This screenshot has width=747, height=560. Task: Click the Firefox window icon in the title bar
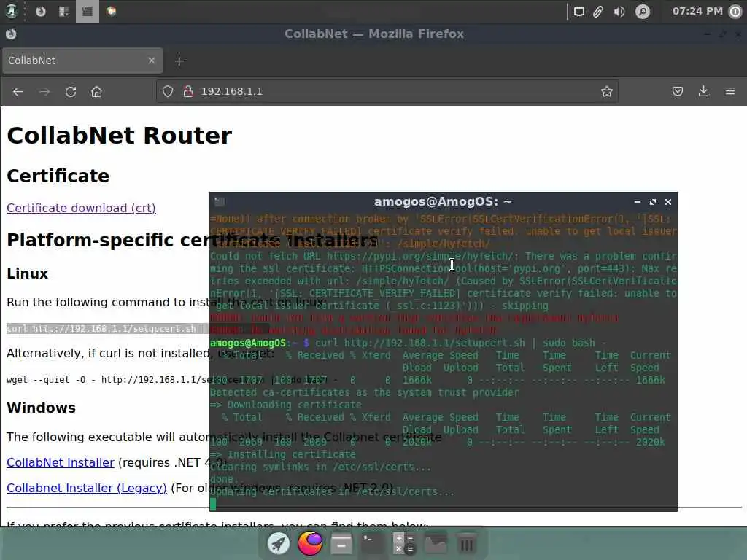click(x=11, y=34)
